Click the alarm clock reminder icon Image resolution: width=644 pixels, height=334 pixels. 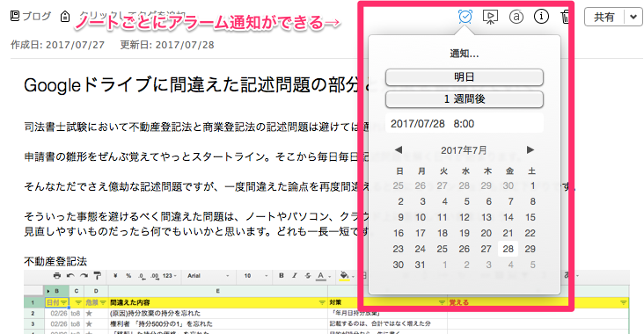pyautogui.click(x=465, y=17)
